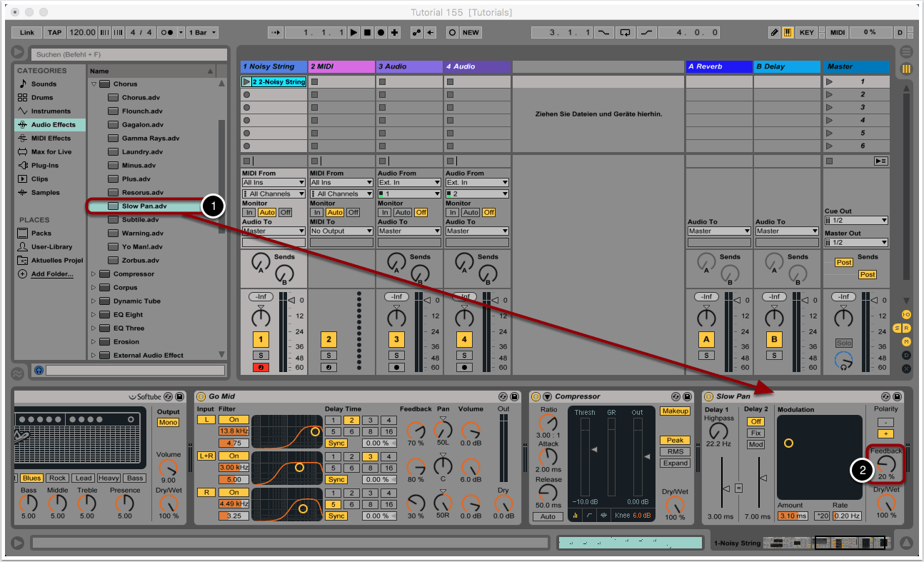Toggle the metronome button
924x562 pixels.
(166, 33)
